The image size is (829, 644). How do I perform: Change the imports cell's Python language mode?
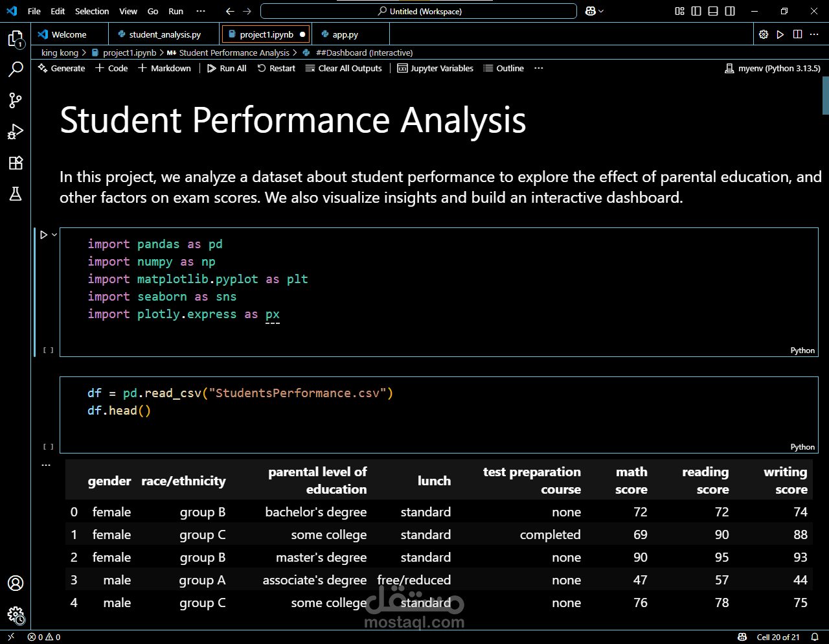[x=802, y=351]
